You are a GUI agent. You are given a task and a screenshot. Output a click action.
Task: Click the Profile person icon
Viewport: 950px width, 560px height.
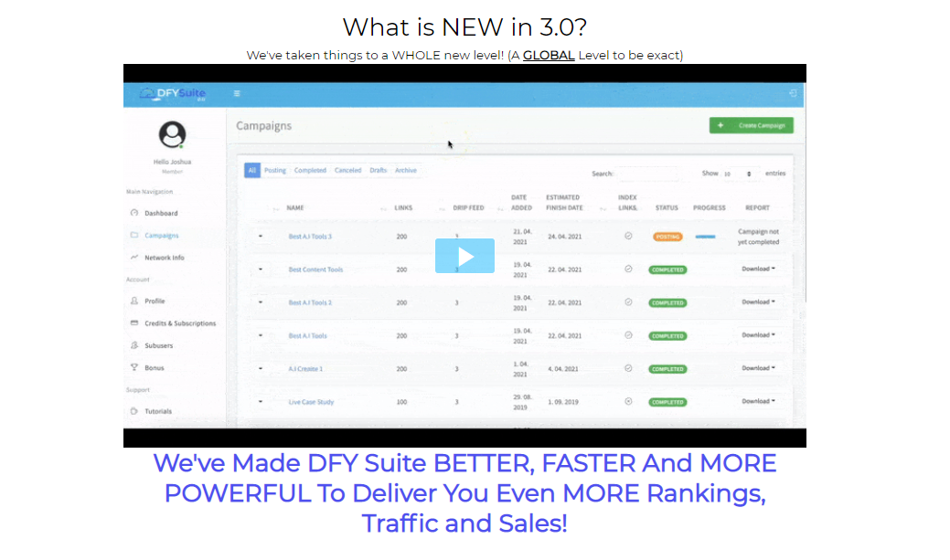pyautogui.click(x=134, y=301)
